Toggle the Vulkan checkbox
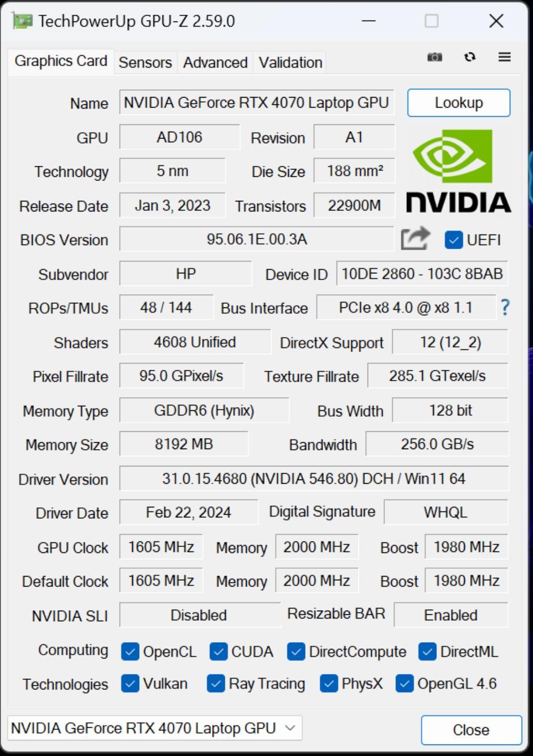Image resolution: width=533 pixels, height=756 pixels. 130,684
